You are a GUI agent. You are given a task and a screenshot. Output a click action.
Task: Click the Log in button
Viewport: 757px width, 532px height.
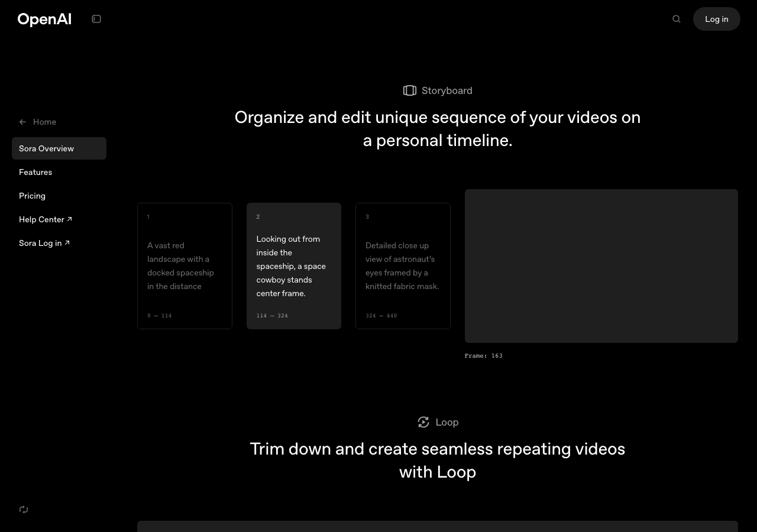(x=716, y=19)
